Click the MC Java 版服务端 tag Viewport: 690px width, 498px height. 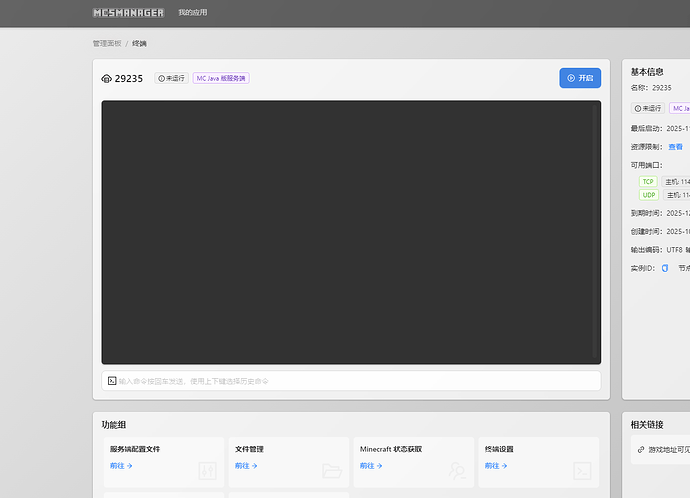(221, 78)
